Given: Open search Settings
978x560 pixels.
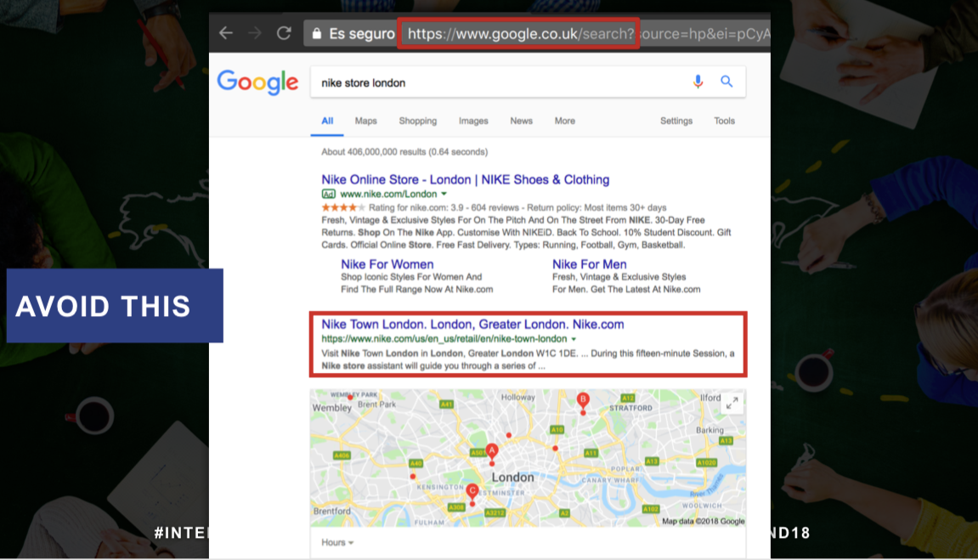Looking at the screenshot, I should pos(676,121).
